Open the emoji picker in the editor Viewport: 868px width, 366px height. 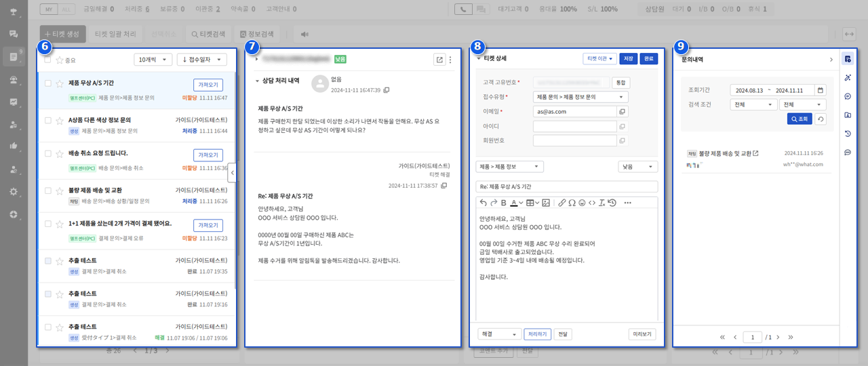pyautogui.click(x=582, y=203)
